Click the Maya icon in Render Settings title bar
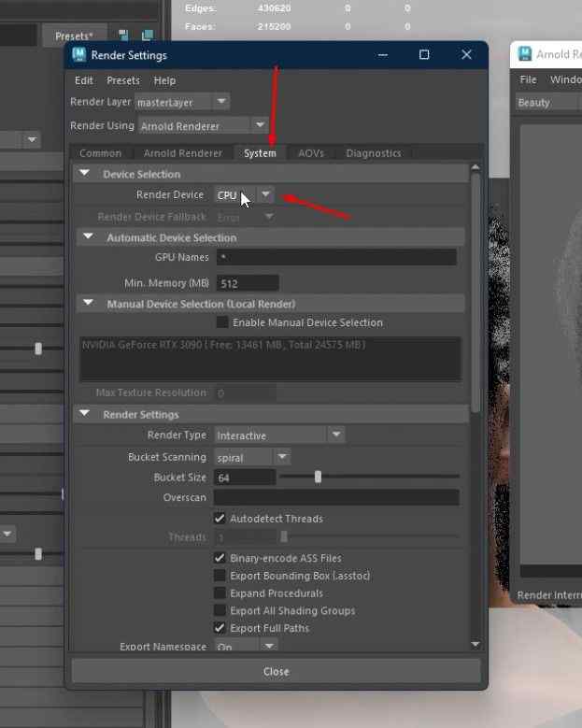The width and height of the screenshot is (582, 728). pos(78,55)
